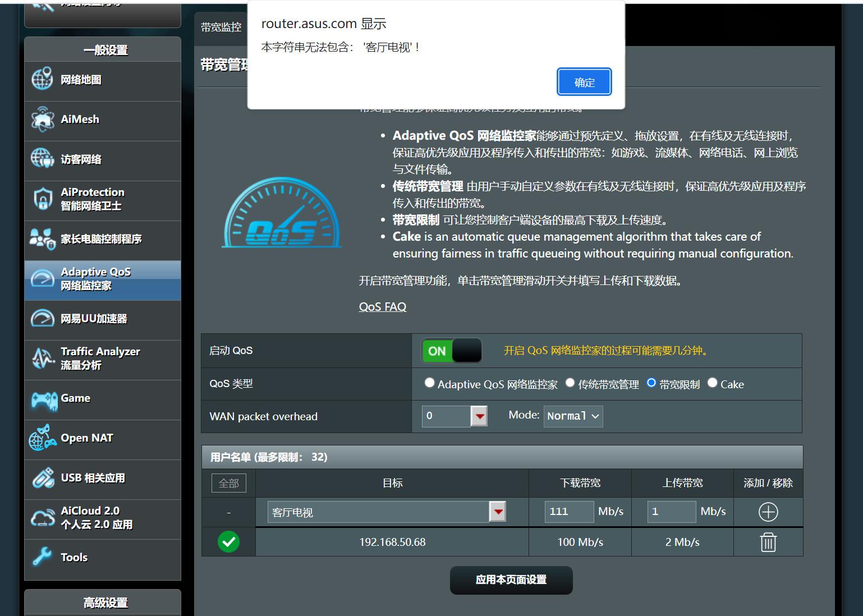Screen dimensions: 863x616
Task: Click the plus icon to add client
Action: [x=768, y=512]
